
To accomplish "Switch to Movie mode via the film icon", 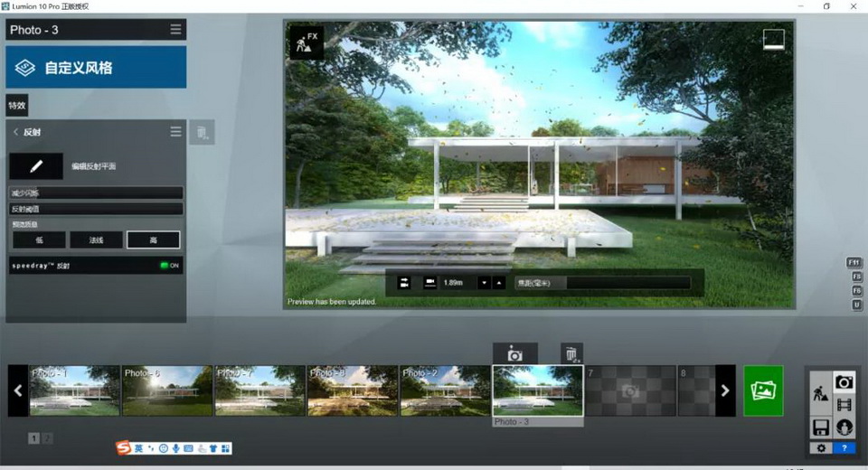I will click(844, 405).
